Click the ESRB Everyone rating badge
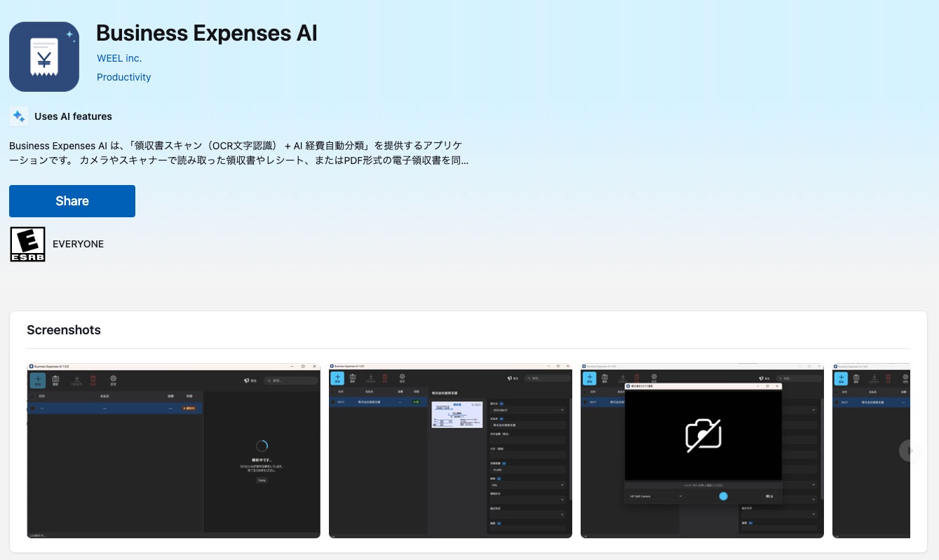The image size is (939, 560). point(28,244)
